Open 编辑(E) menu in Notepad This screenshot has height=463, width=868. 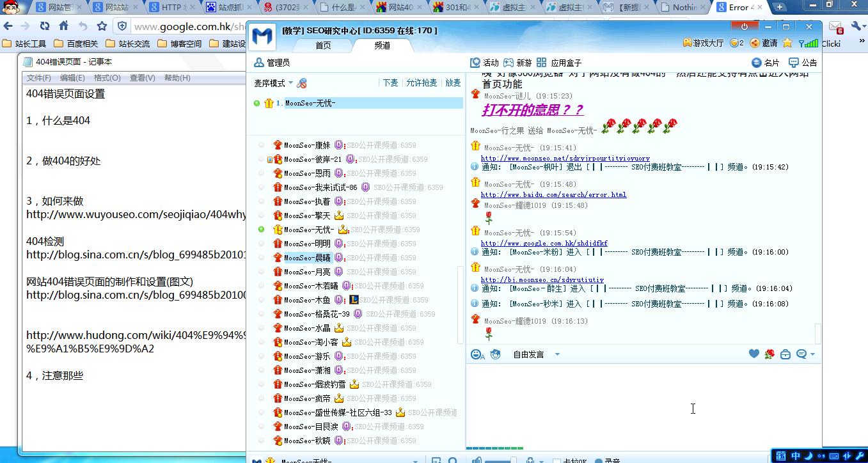[72, 78]
